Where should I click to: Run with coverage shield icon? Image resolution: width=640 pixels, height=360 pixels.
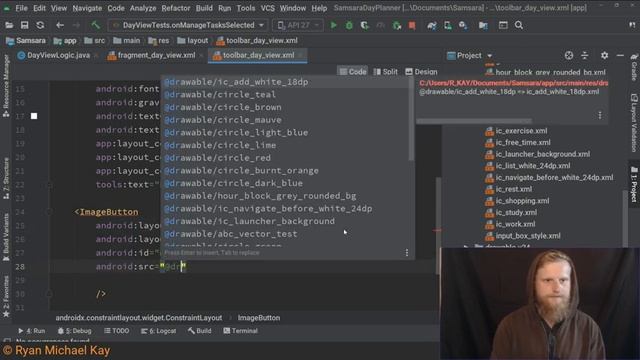pos(364,25)
